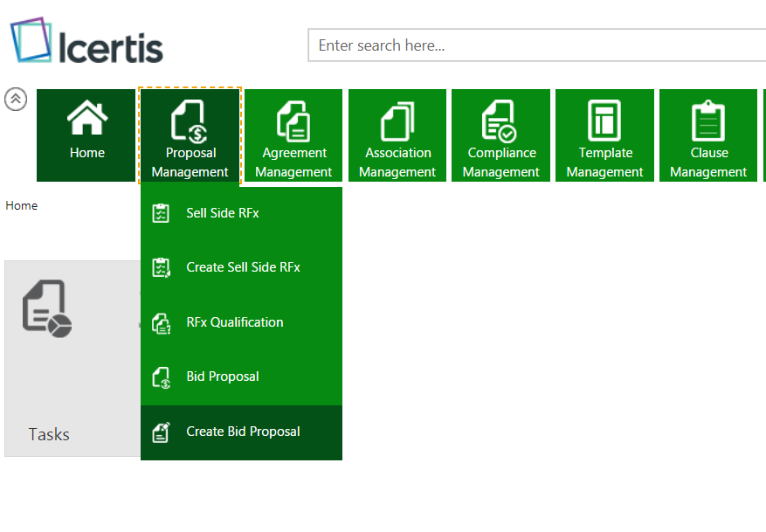Viewport: 766px width, 532px height.
Task: Select RFx Qualification text in the dropdown
Action: pyautogui.click(x=235, y=322)
